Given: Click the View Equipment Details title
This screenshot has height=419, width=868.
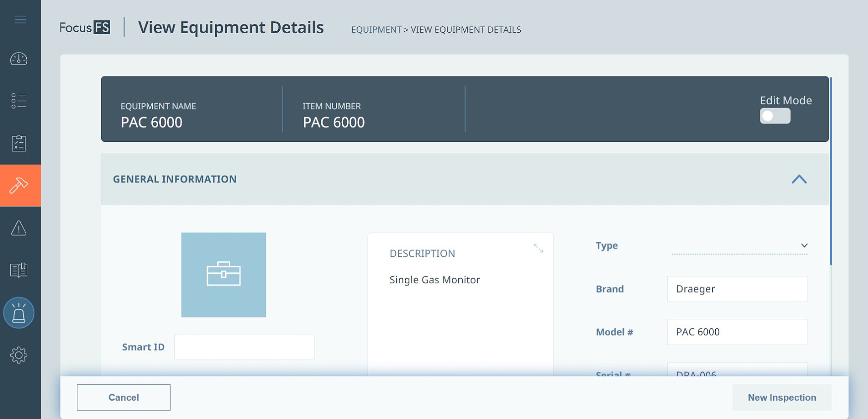Looking at the screenshot, I should tap(231, 27).
